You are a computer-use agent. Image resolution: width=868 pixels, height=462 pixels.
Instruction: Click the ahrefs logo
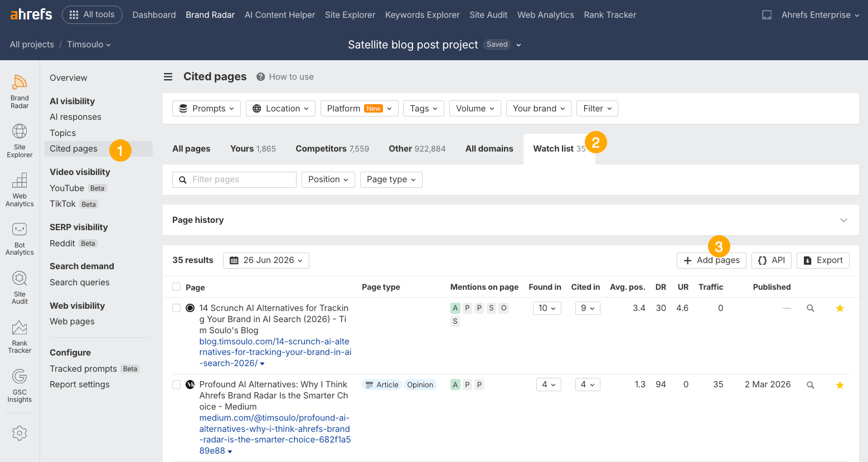(31, 14)
